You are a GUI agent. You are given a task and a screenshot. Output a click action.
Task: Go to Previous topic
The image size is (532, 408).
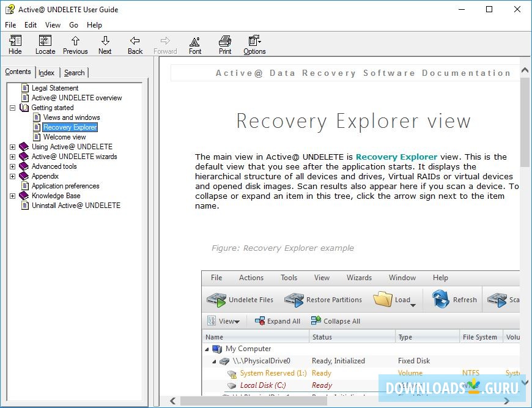(x=75, y=45)
